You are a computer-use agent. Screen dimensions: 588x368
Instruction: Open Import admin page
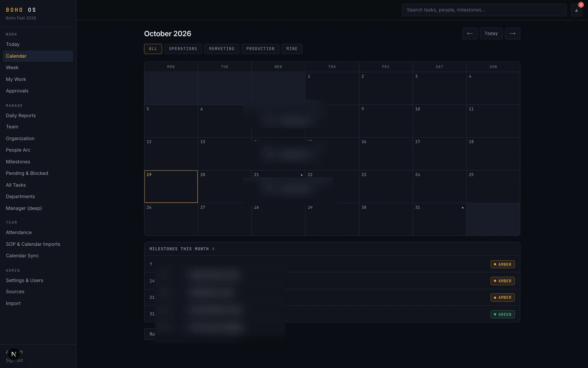[x=38, y=303]
